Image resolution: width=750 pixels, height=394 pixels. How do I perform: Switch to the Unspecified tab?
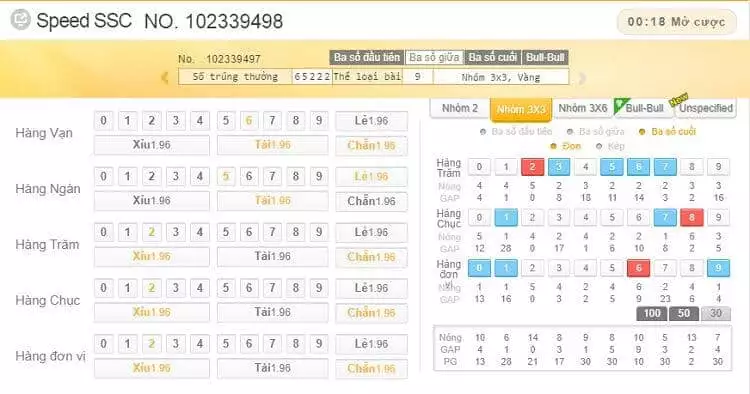click(706, 109)
